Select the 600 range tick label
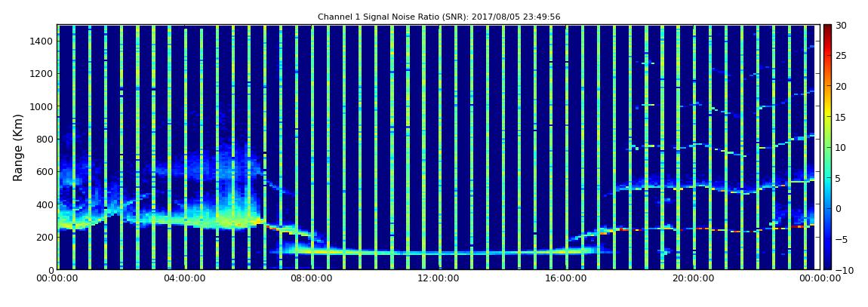 coord(45,171)
